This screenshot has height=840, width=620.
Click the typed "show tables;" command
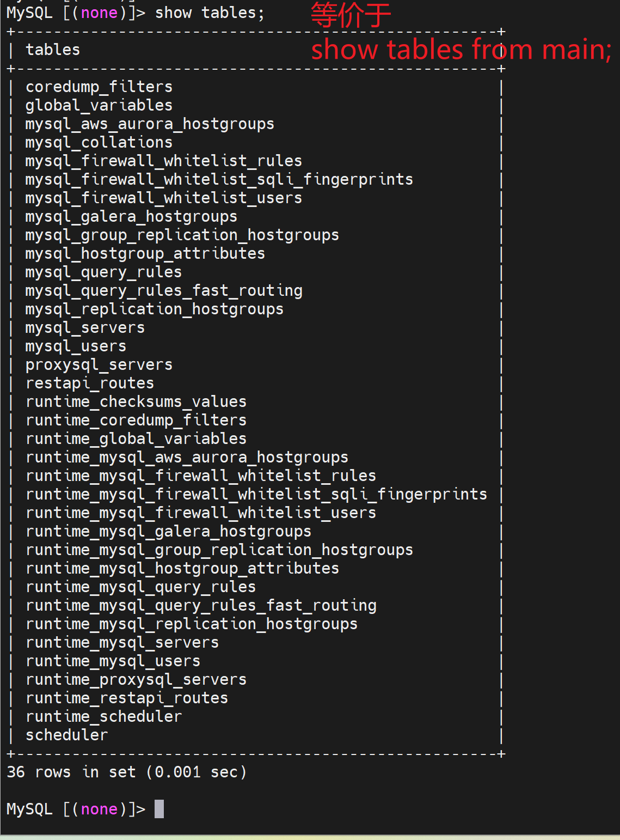[210, 13]
